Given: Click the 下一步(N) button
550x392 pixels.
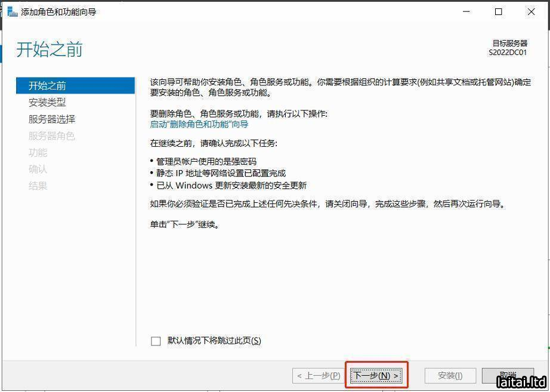Looking at the screenshot, I should click(376, 376).
